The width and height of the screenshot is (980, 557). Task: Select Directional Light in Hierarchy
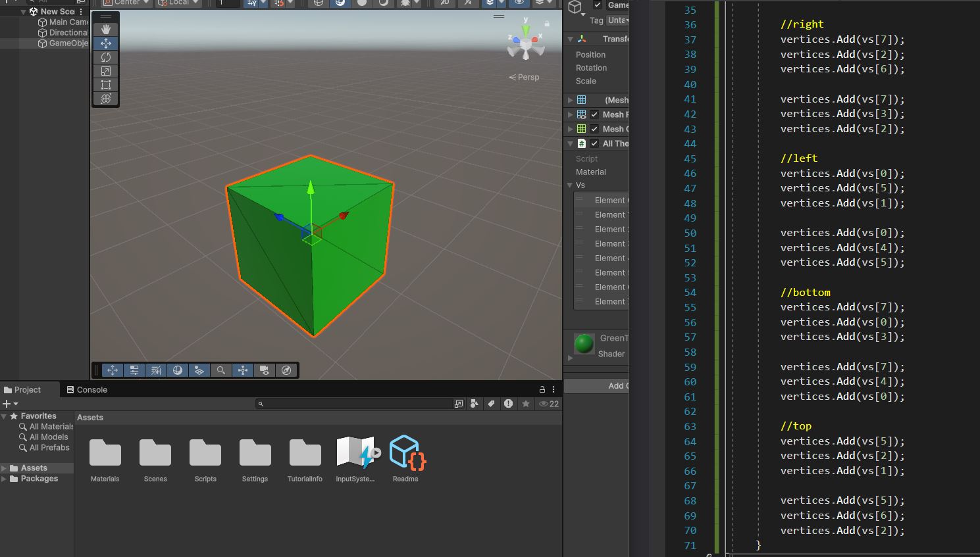(63, 32)
